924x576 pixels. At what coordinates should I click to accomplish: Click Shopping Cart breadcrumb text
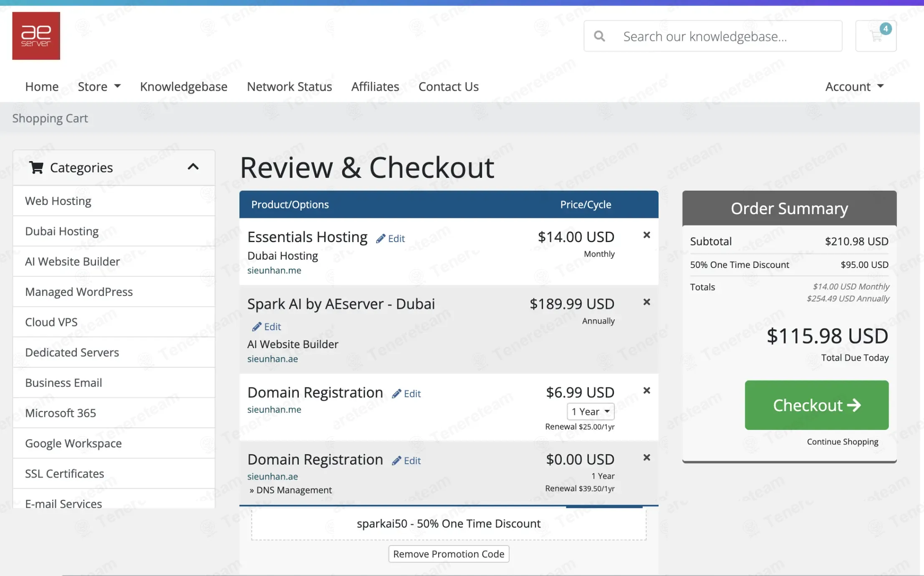point(50,118)
